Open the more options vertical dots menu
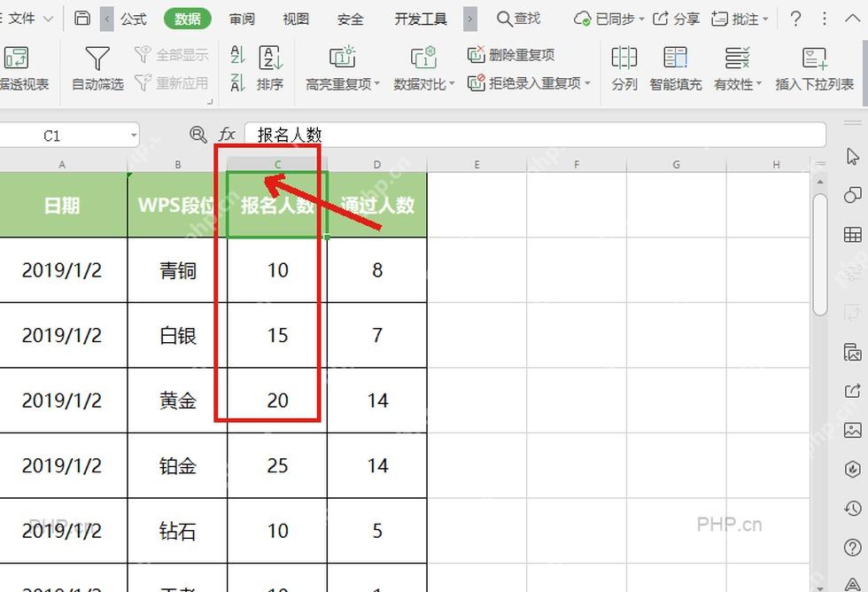868x592 pixels. [x=825, y=19]
